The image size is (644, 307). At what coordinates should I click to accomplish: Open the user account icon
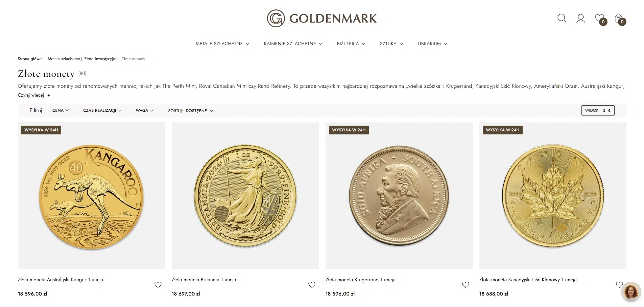pos(581,19)
